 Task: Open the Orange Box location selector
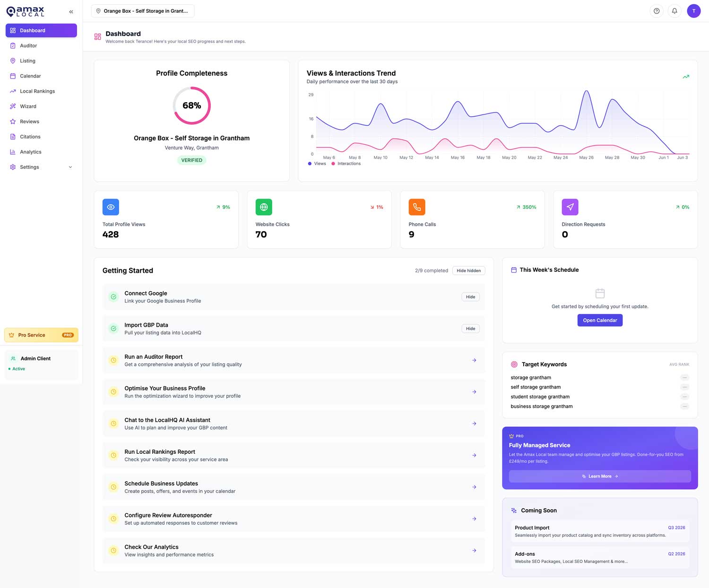143,11
